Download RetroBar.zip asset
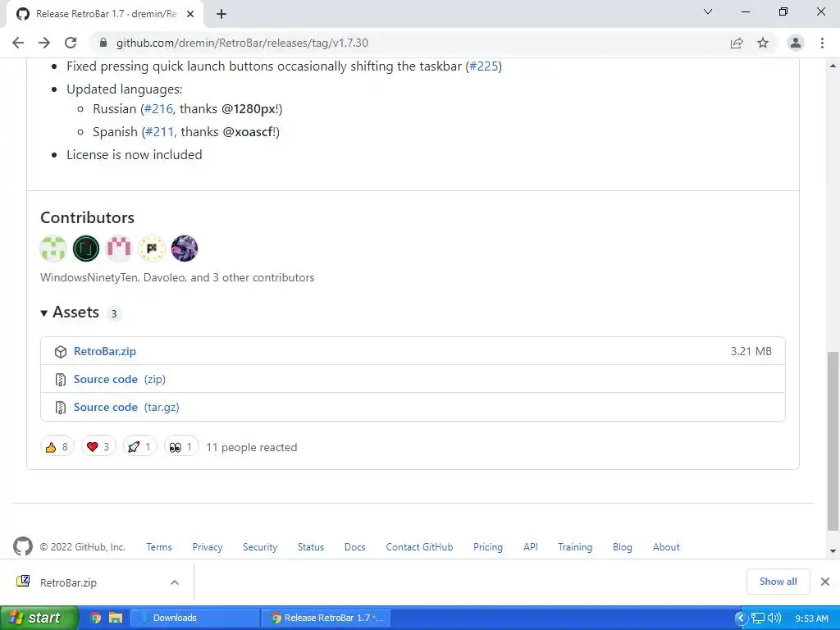840x630 pixels. coord(105,351)
